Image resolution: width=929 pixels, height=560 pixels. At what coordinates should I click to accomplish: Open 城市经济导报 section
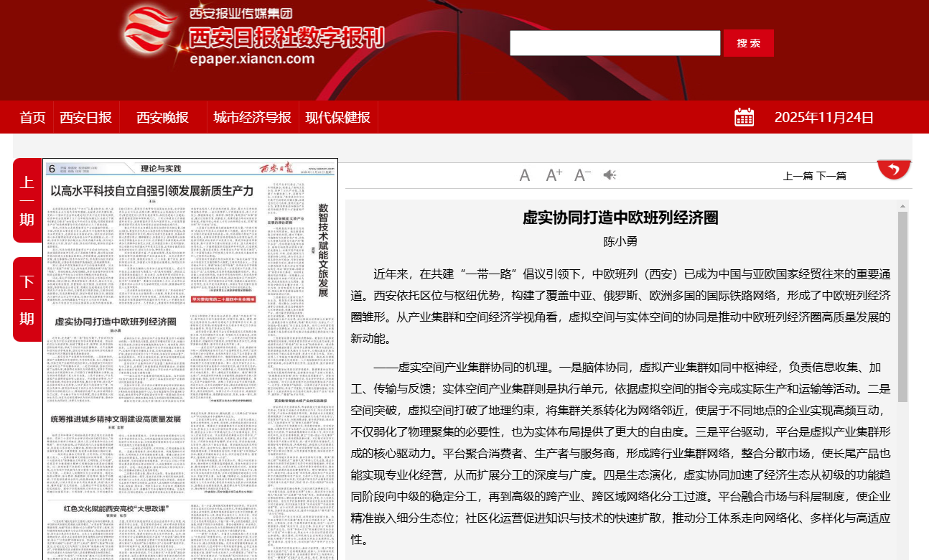pyautogui.click(x=253, y=118)
